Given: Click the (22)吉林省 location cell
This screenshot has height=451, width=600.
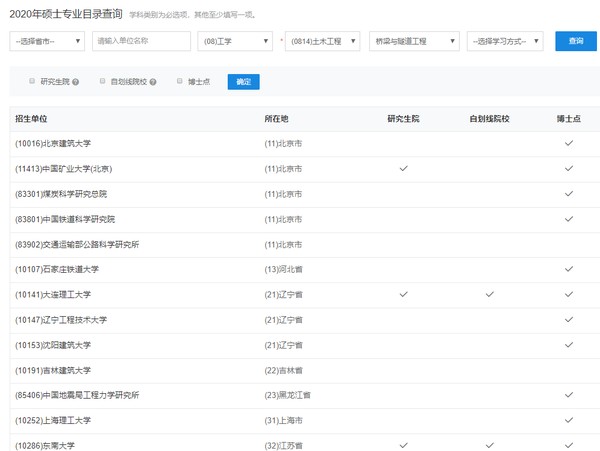Looking at the screenshot, I should [x=284, y=370].
